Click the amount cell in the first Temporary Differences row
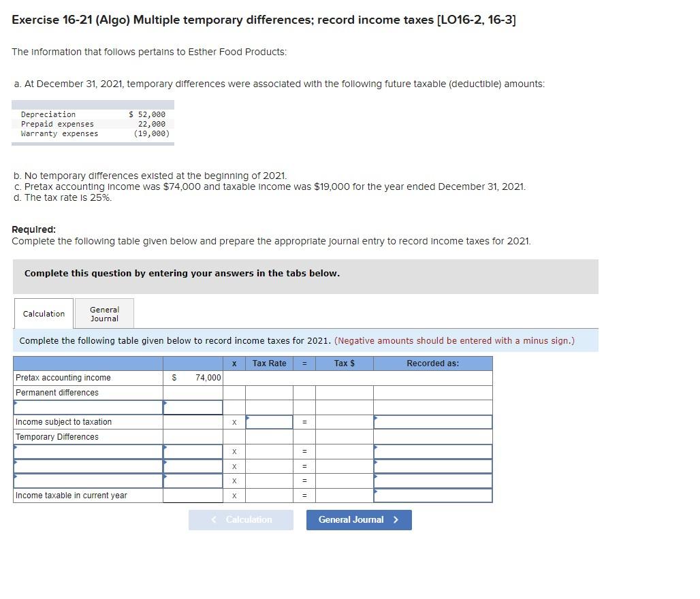This screenshot has width=700, height=599. click(193, 451)
